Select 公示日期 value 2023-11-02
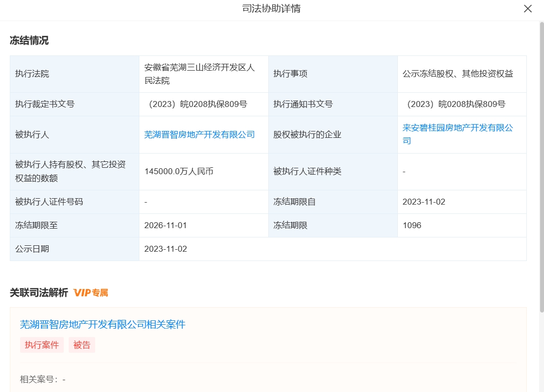This screenshot has height=392, width=544. (x=165, y=249)
